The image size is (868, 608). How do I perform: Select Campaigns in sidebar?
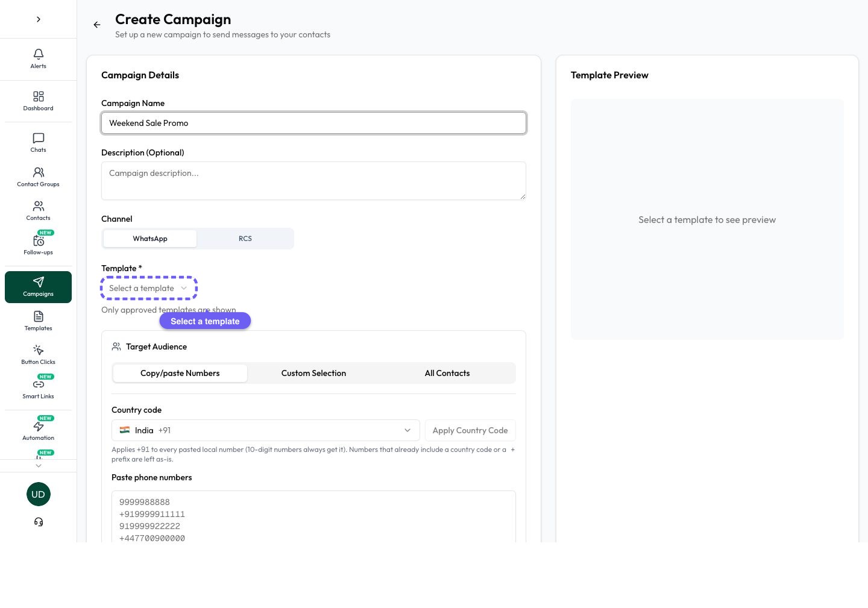[x=38, y=287]
